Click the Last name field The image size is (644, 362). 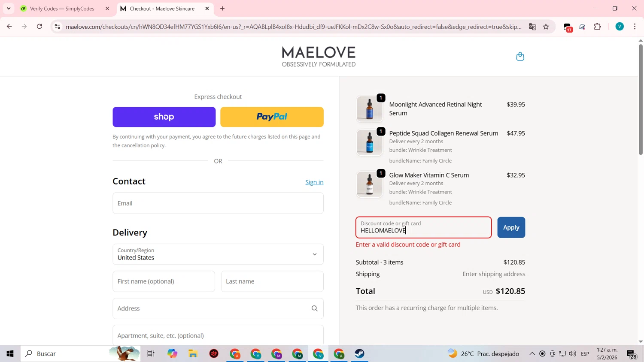click(x=272, y=281)
